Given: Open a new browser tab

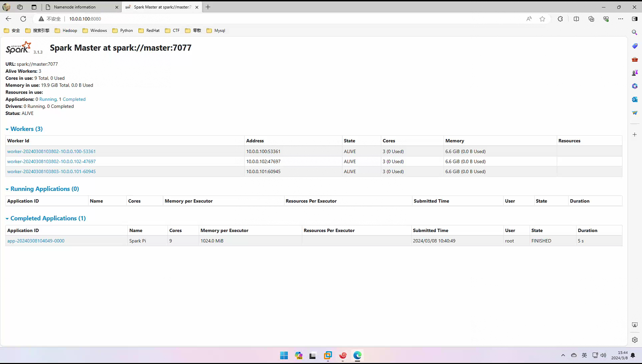Looking at the screenshot, I should tap(208, 7).
